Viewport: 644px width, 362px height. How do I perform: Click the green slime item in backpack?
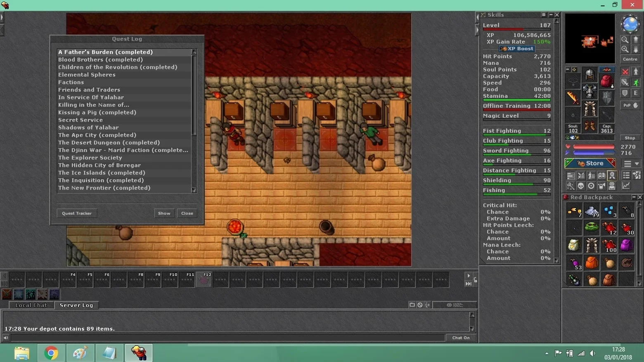tap(592, 228)
